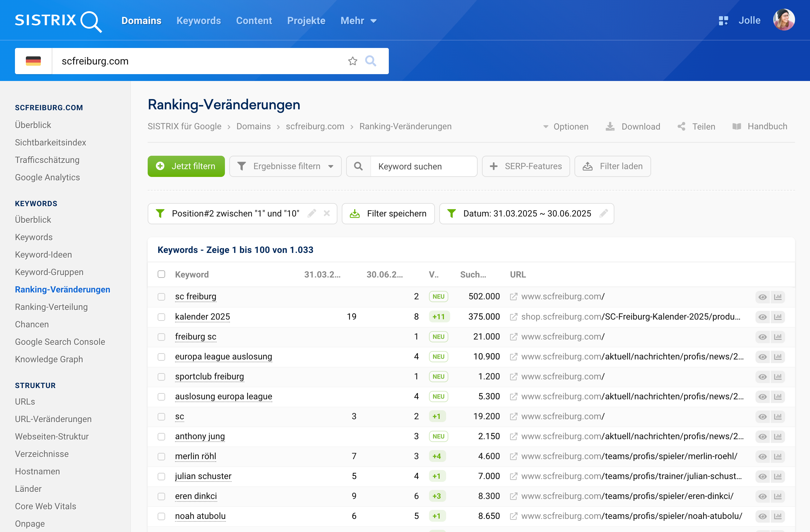Open external link icon for kalender 2025 URL
The width and height of the screenshot is (810, 532).
click(513, 317)
